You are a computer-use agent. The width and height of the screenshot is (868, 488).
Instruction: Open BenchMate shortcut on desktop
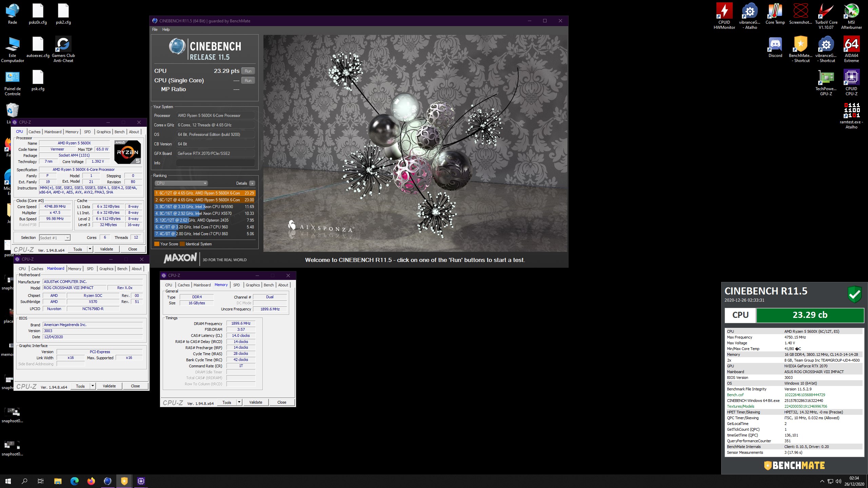coord(801,49)
